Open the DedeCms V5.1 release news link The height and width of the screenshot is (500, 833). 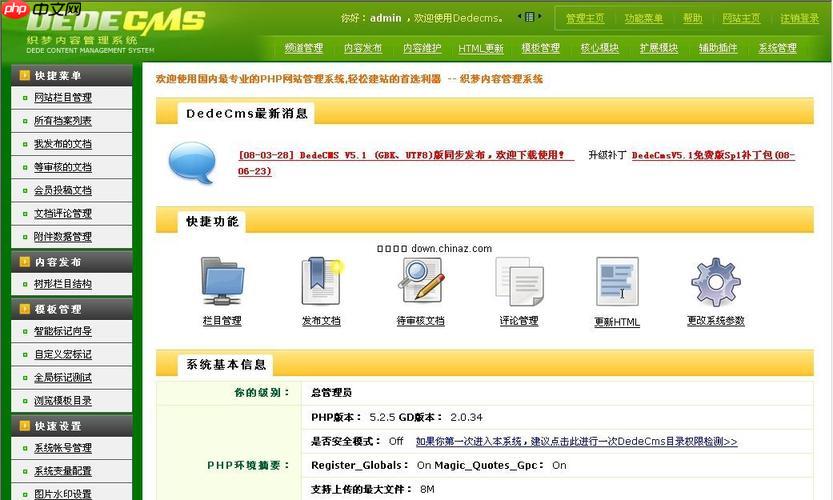406,156
